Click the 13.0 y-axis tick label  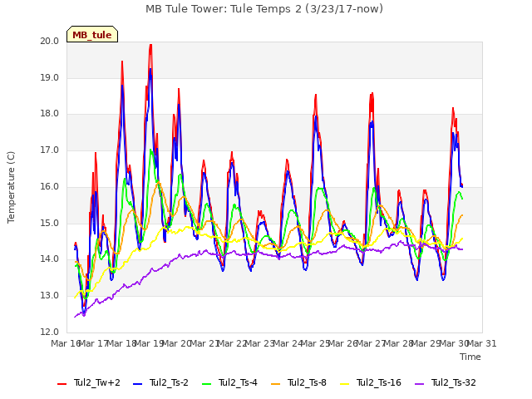pos(50,296)
